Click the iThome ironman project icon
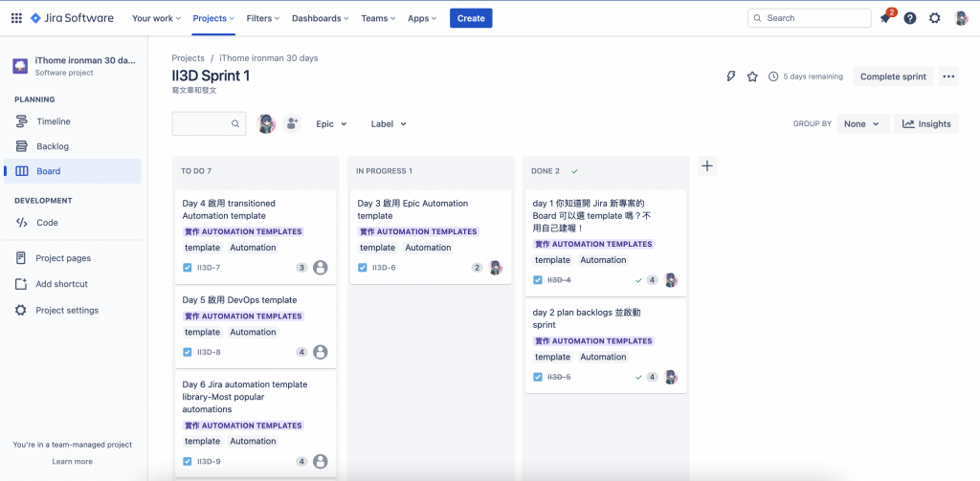The width and height of the screenshot is (980, 481). (20, 66)
